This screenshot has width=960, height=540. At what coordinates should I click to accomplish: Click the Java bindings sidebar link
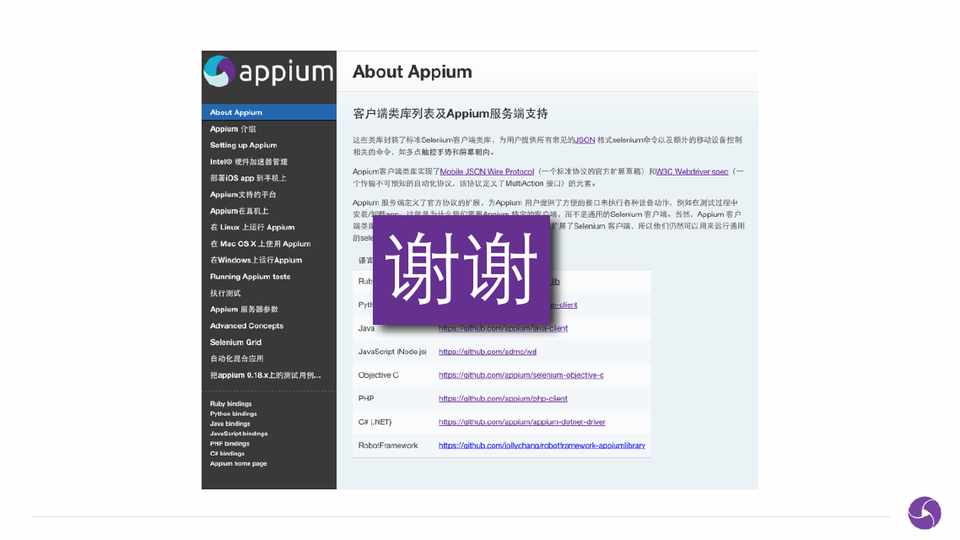[x=230, y=424]
